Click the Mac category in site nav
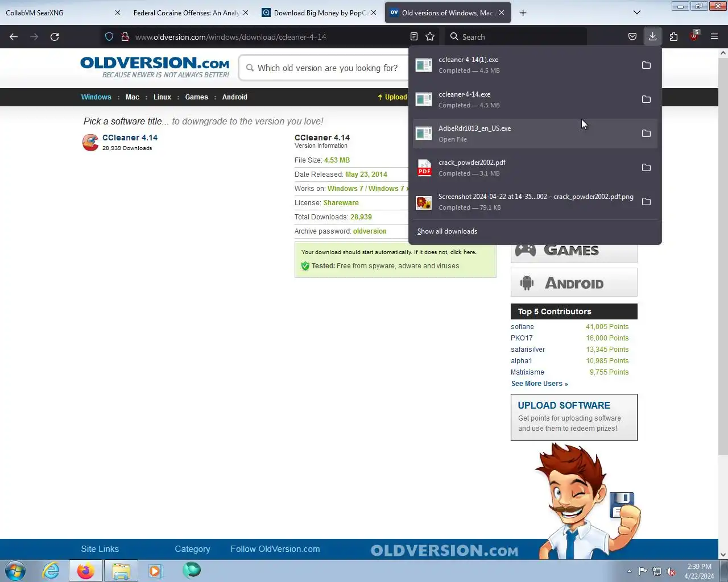Image resolution: width=728 pixels, height=582 pixels. tap(133, 97)
